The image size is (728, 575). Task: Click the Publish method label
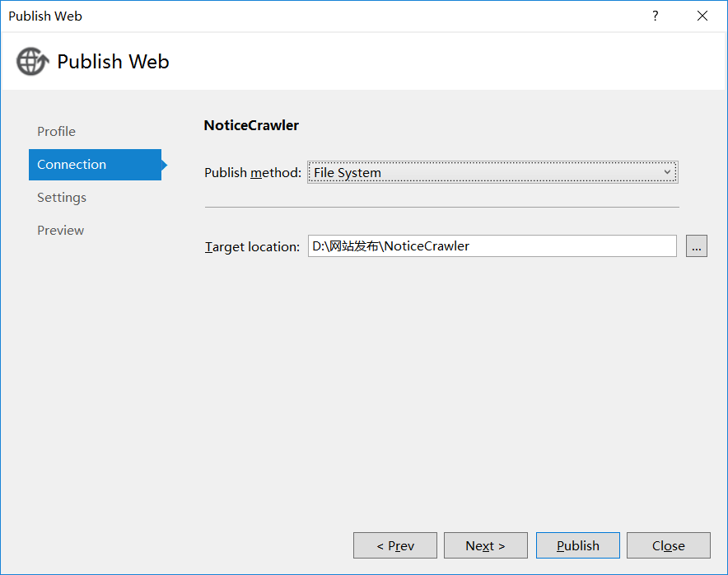click(253, 173)
